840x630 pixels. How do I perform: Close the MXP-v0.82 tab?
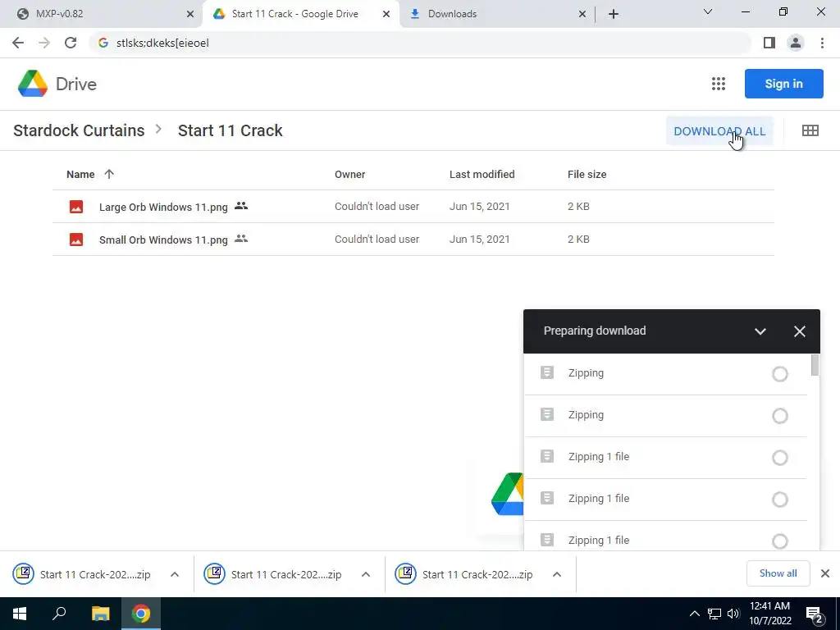(190, 14)
